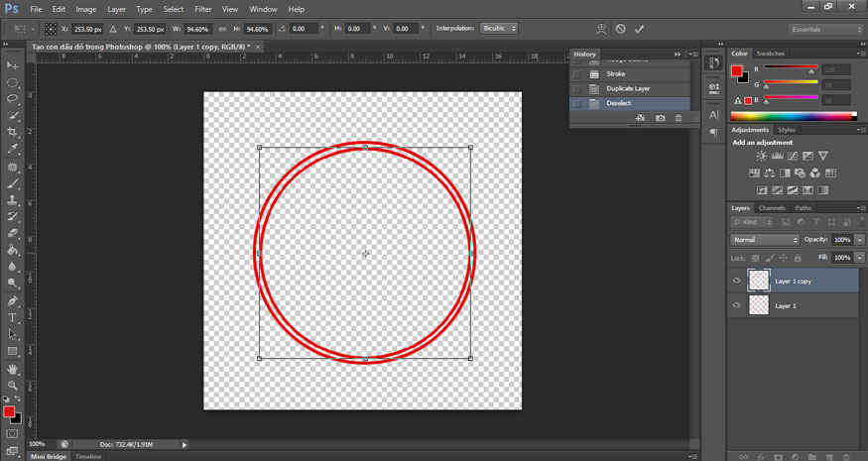Pick a color from the spectrum ramp
The width and height of the screenshot is (868, 461).
(794, 116)
